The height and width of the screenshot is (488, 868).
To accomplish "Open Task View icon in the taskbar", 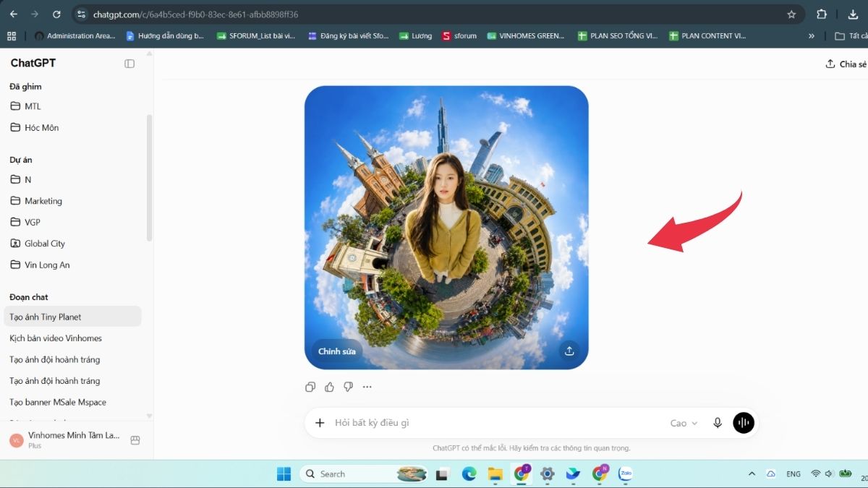I will point(442,474).
